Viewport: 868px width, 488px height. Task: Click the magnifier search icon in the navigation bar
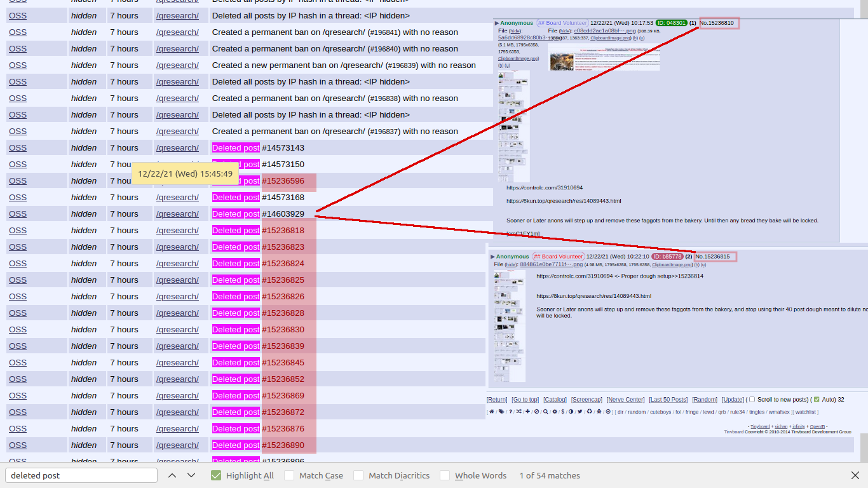point(545,412)
